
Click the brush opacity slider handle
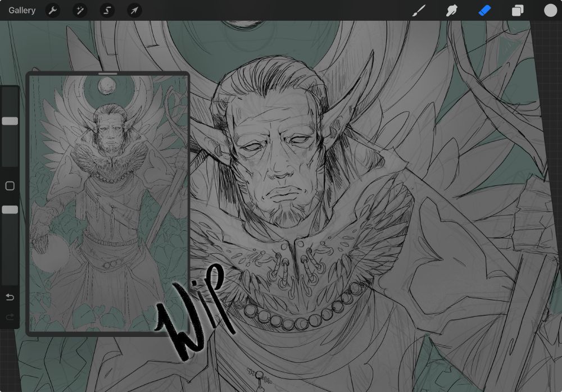point(10,209)
